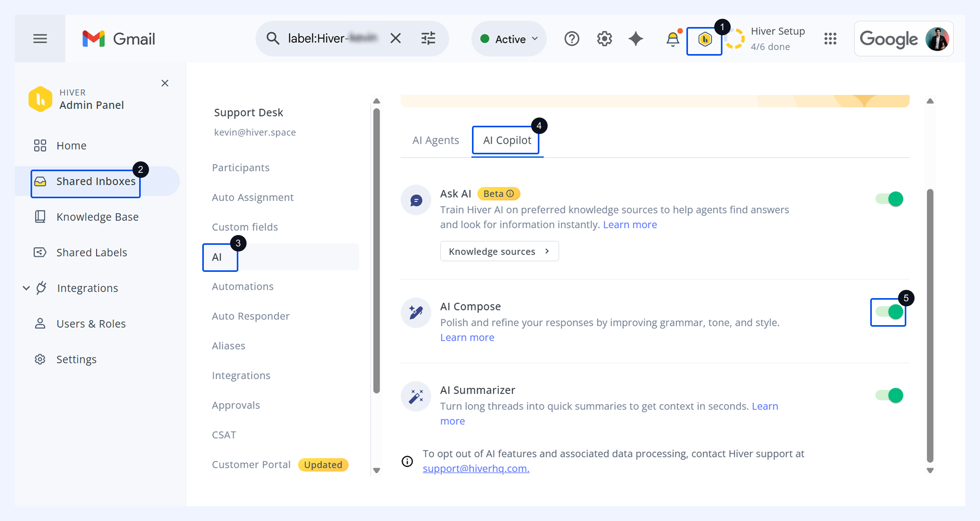Select Approvals in Support Desk menu
This screenshot has width=980, height=521.
(x=236, y=405)
